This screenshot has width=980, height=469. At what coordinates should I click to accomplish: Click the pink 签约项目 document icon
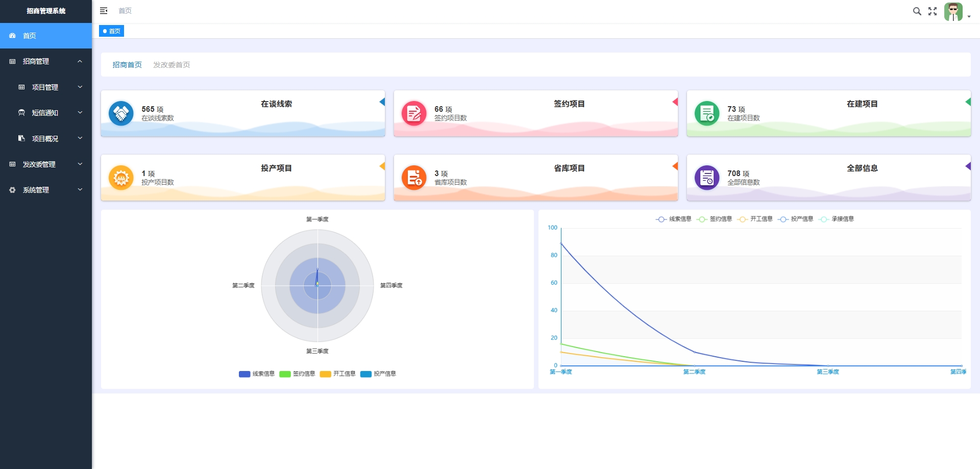point(414,113)
